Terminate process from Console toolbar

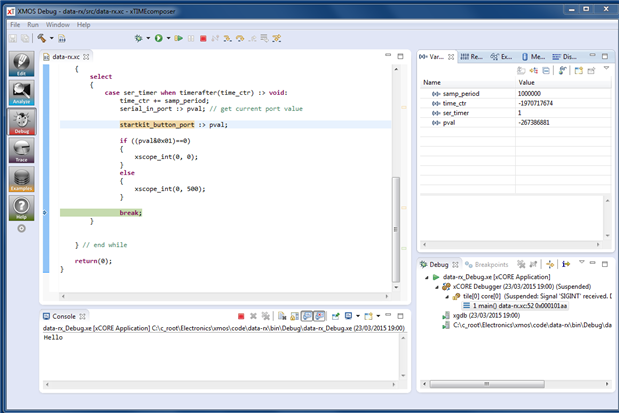tap(241, 316)
